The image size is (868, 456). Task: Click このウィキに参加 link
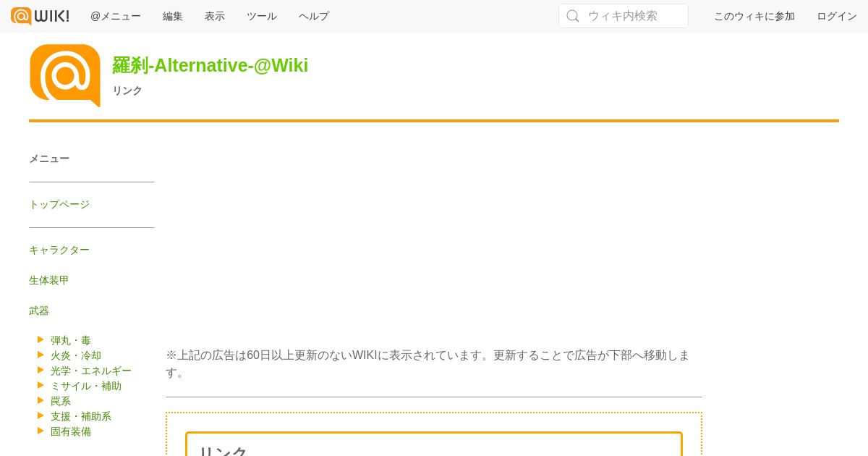point(754,16)
